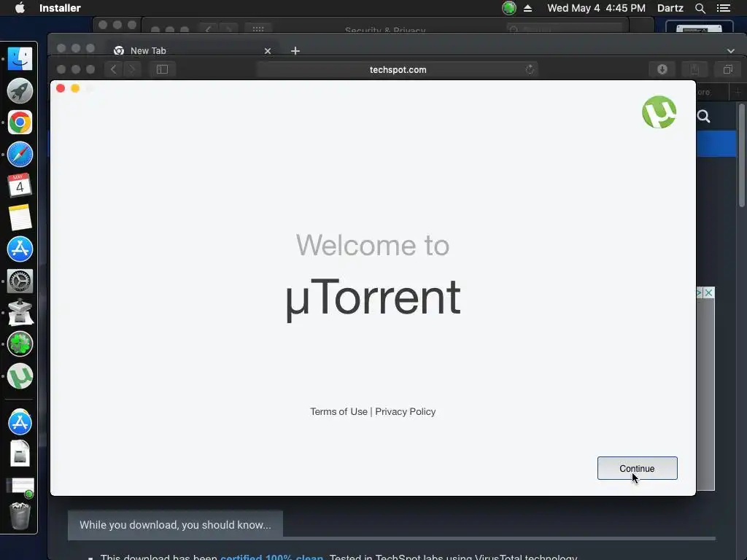Open Notes app in the dock
The height and width of the screenshot is (560, 747).
point(20,217)
